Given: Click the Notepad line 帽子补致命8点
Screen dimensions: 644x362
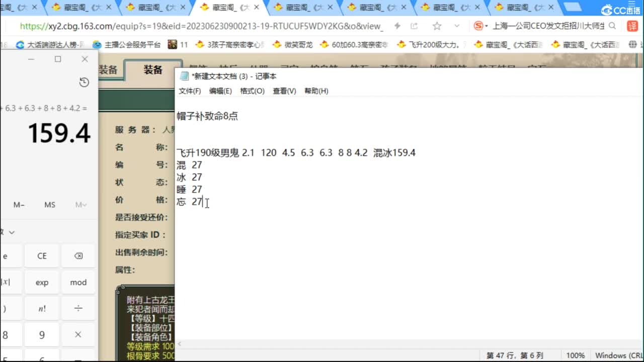Looking at the screenshot, I should point(207,116).
